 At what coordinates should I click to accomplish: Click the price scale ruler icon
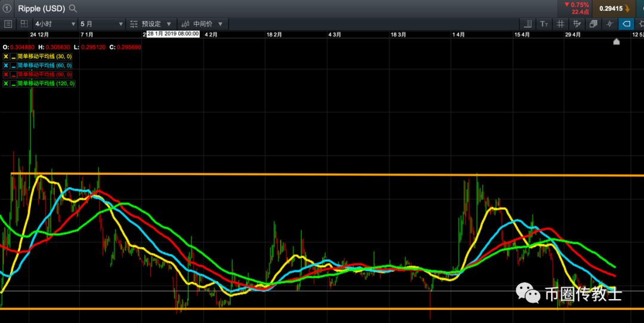(x=528, y=24)
